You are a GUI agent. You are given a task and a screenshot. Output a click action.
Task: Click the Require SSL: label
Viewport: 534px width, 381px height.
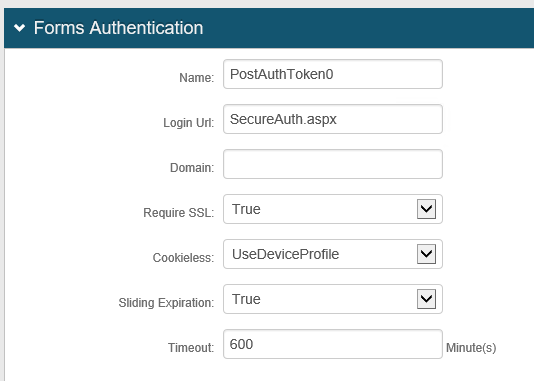179,212
